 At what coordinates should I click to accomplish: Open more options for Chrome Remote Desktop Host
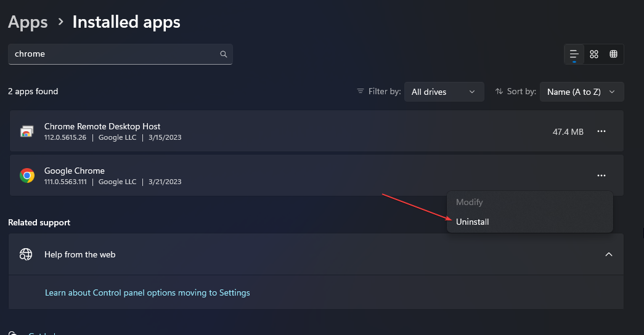coord(601,131)
